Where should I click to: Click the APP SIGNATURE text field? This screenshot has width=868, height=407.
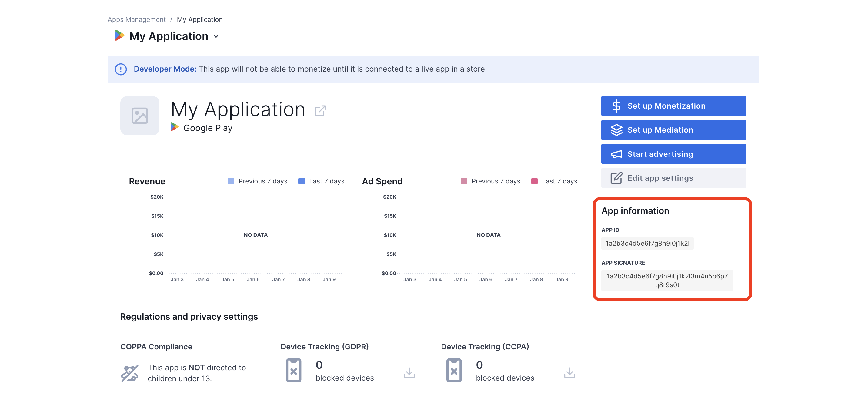click(x=667, y=280)
